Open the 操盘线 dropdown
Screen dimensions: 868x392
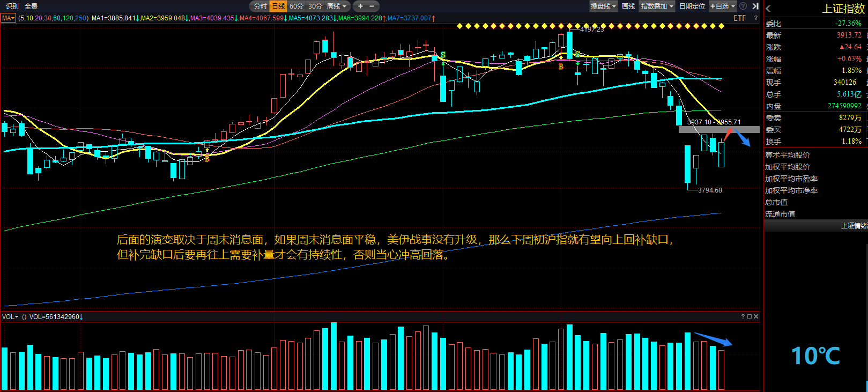point(603,6)
